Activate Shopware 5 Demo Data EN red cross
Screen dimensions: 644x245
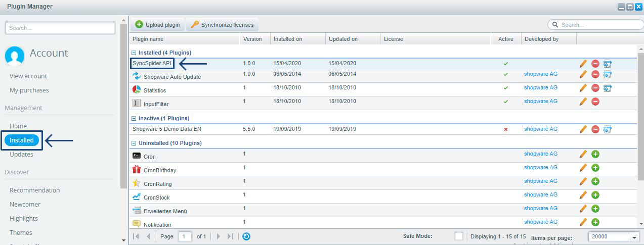pyautogui.click(x=505, y=129)
